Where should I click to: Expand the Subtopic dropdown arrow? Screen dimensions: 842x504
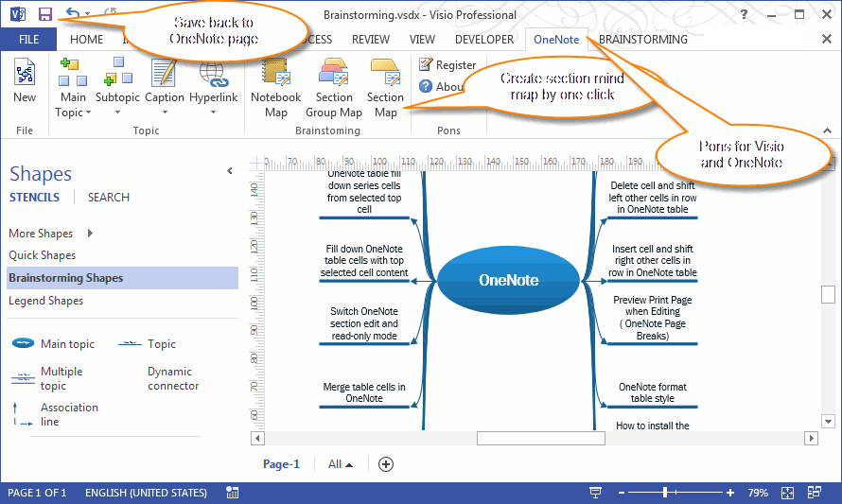coord(117,113)
